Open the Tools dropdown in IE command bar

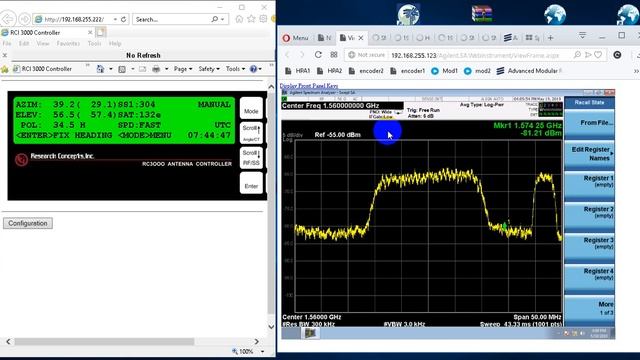point(235,69)
